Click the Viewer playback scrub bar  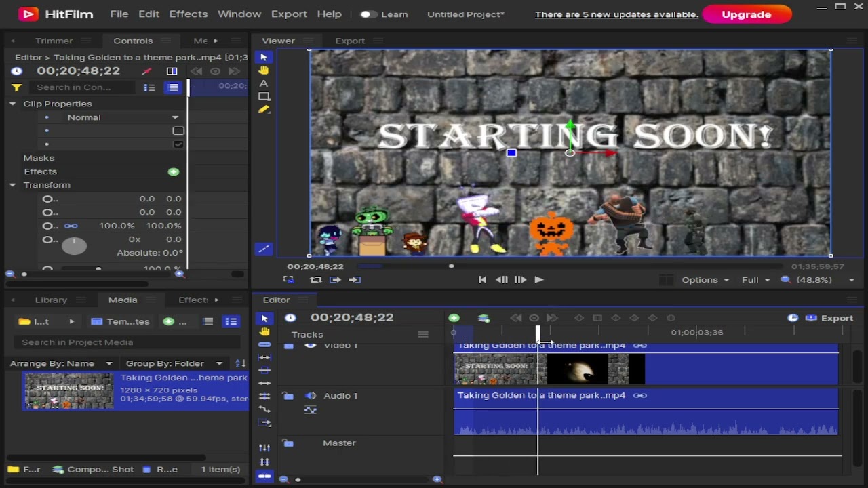pos(570,266)
